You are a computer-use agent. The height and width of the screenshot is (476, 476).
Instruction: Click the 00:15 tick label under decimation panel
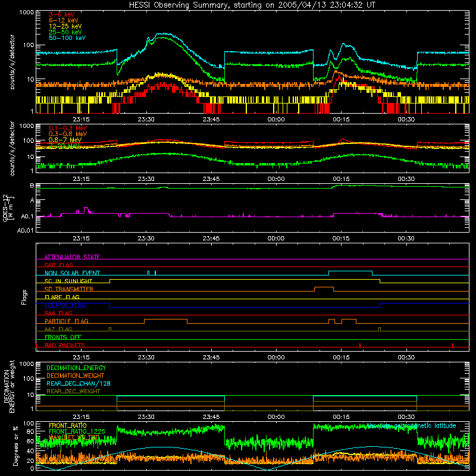[341, 417]
